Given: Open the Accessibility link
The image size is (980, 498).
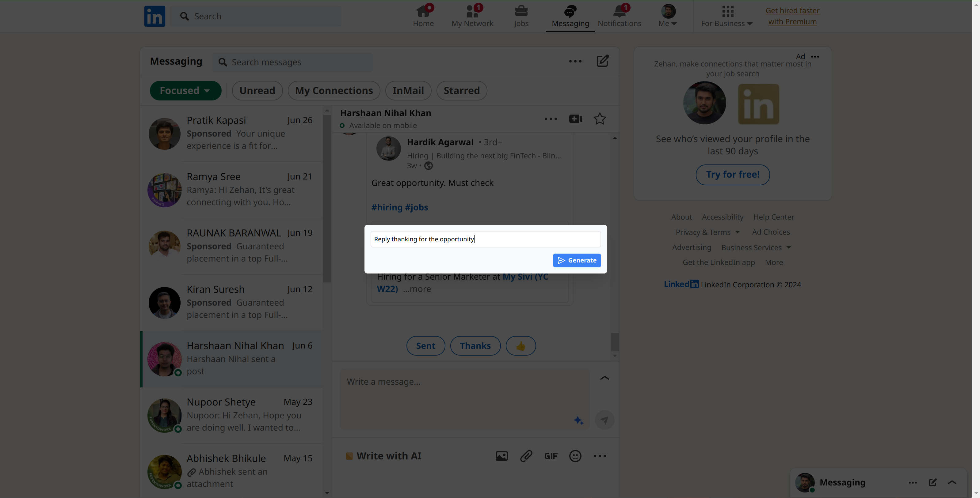Looking at the screenshot, I should pos(722,217).
